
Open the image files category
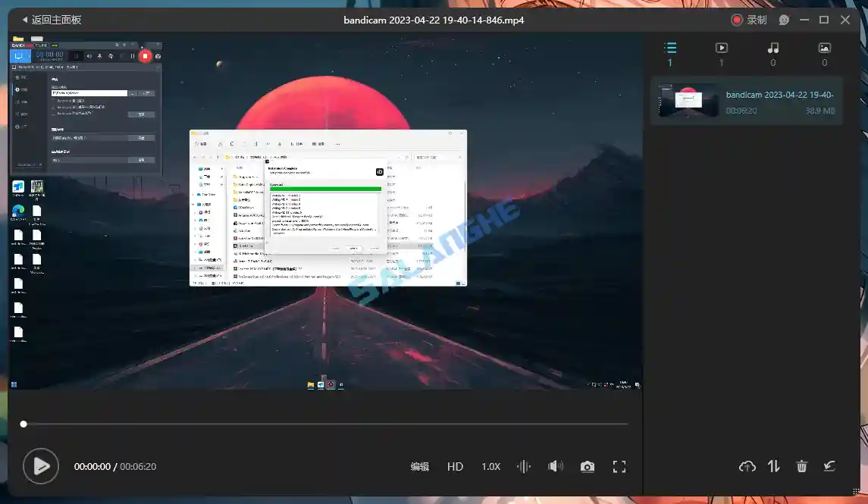824,47
